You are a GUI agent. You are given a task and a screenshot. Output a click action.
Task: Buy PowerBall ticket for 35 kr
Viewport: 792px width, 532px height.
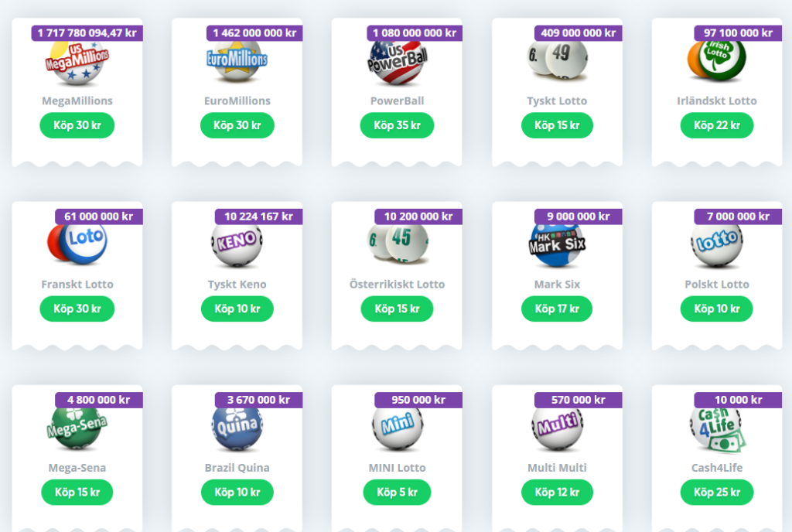397,125
